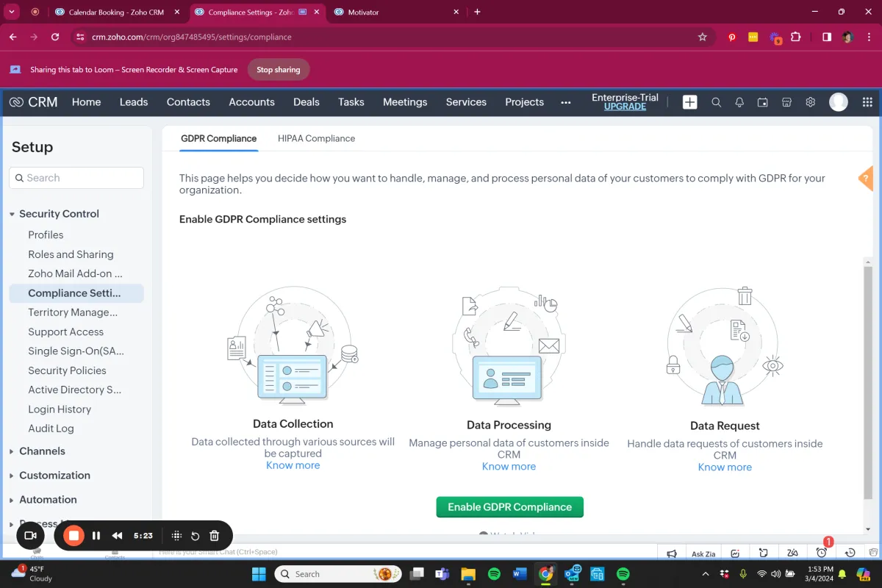
Task: Open the reminders alarm clock icon with badge
Action: 822,552
